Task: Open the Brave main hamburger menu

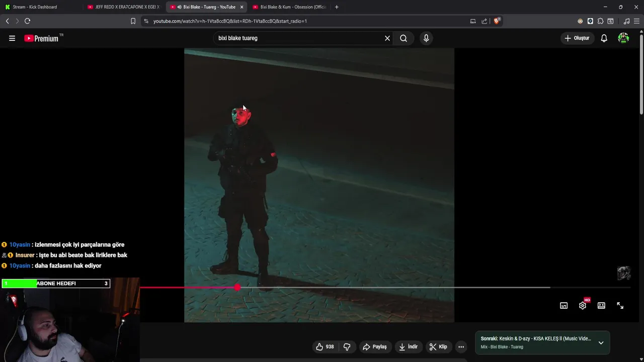Action: point(636,21)
